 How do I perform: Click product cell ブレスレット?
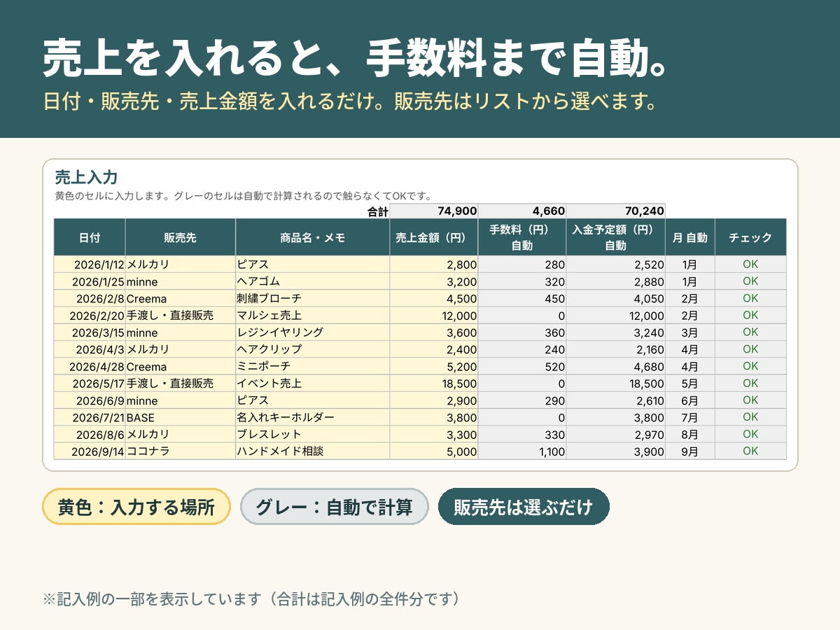(x=313, y=434)
